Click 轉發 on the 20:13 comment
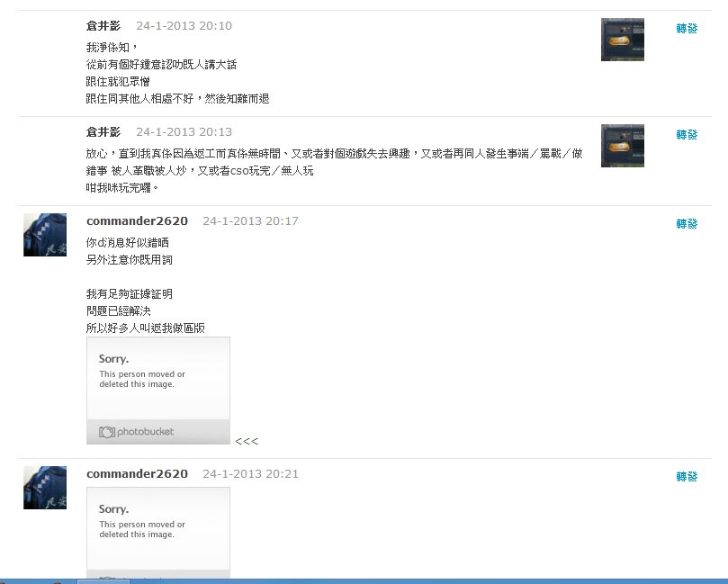The height and width of the screenshot is (584, 728). tap(687, 135)
